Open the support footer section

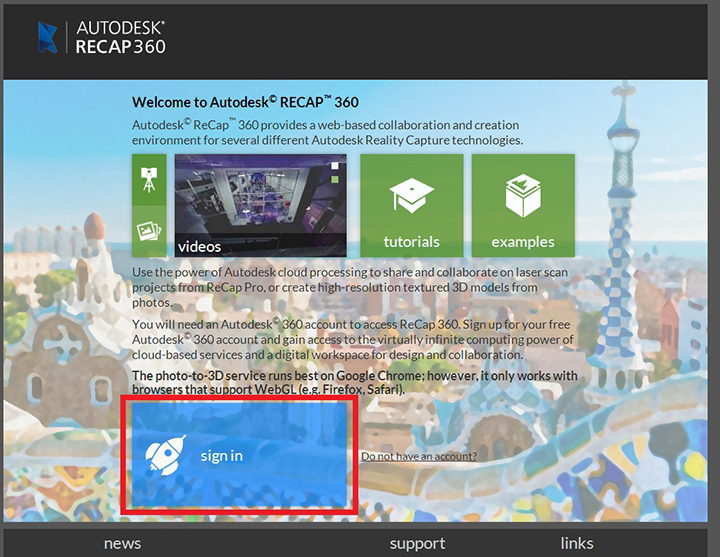pos(417,544)
